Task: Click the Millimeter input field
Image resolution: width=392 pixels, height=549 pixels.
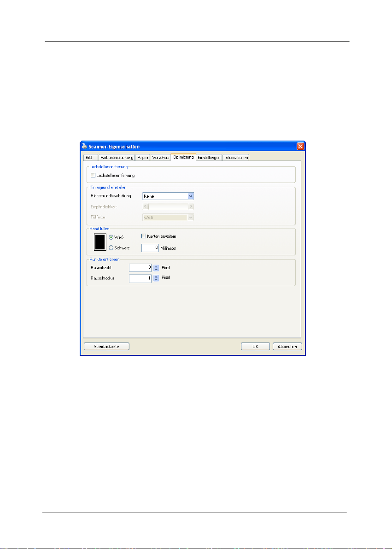Action: [150, 248]
